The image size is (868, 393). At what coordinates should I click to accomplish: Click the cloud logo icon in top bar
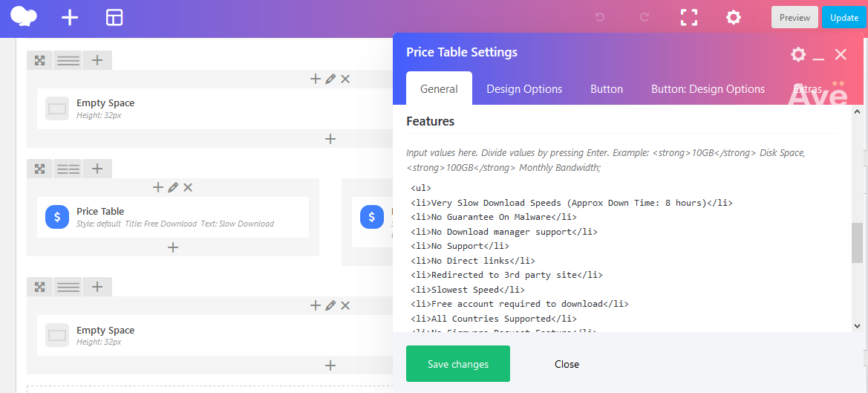pos(24,16)
